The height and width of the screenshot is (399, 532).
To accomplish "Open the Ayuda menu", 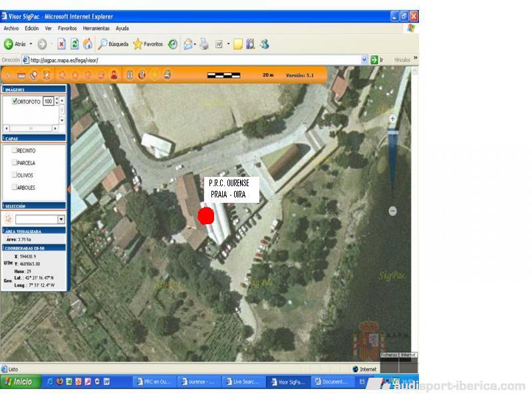I will tap(122, 29).
